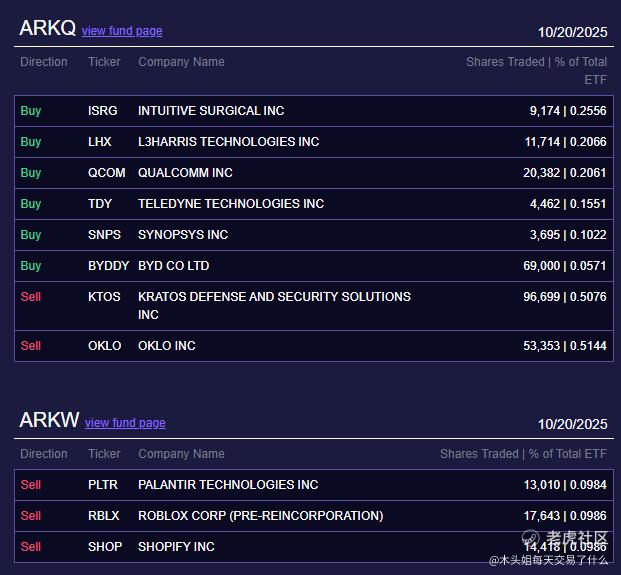Click the 11,714 | 0.2066 shares value
Viewport: 621px width, 575px height.
pyautogui.click(x=566, y=142)
